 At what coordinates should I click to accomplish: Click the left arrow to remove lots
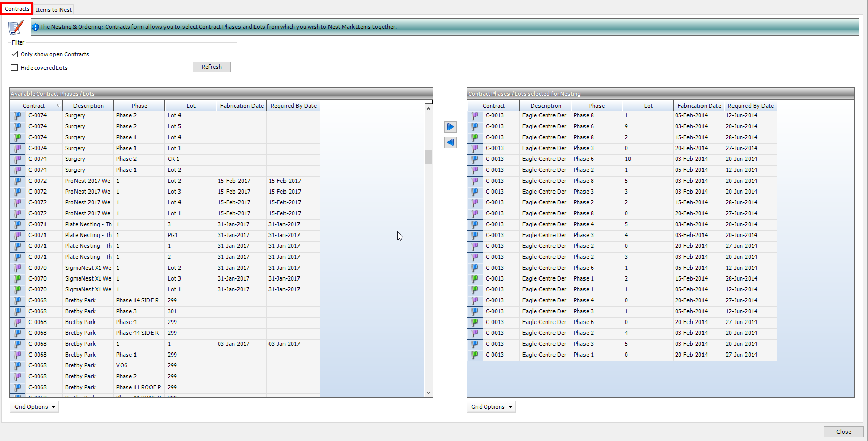click(x=451, y=142)
